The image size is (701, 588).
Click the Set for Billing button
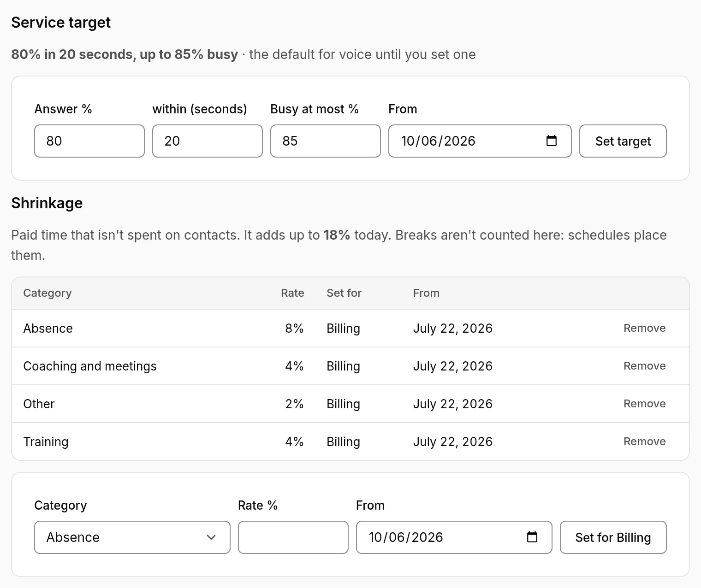click(613, 537)
